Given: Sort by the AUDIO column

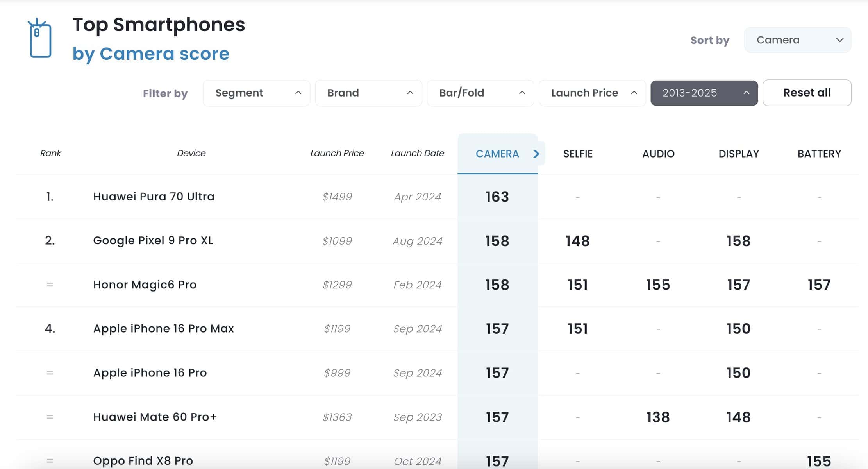Looking at the screenshot, I should coord(658,154).
